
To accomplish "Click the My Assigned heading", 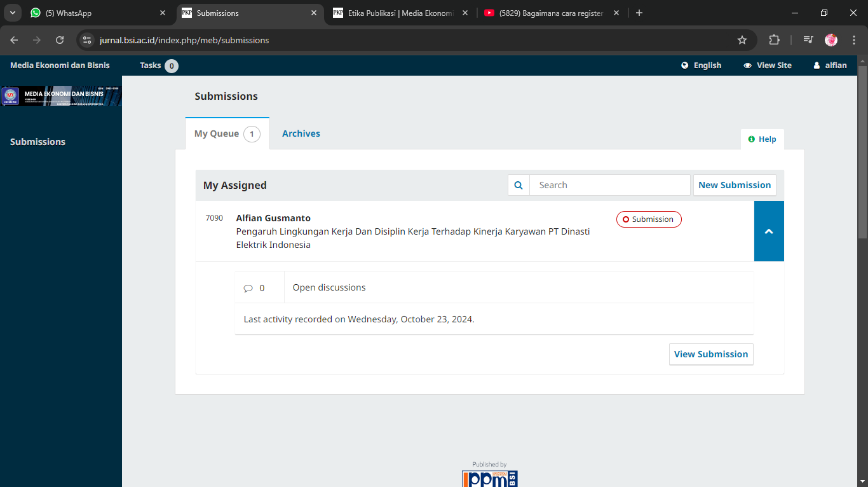I will point(235,185).
